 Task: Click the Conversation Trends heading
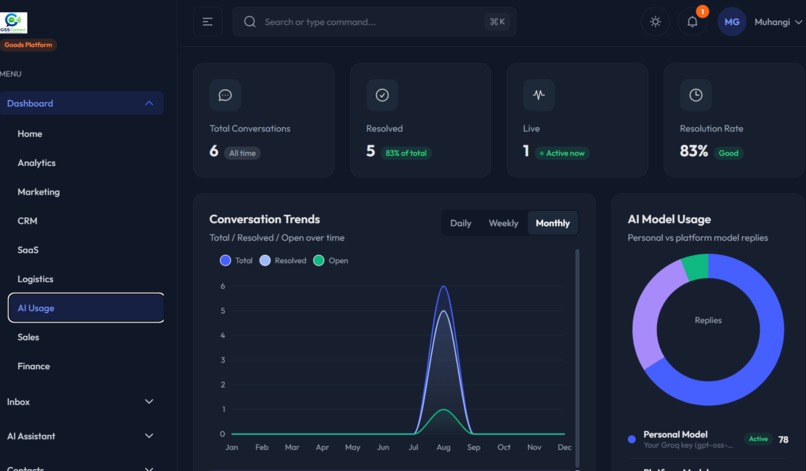[x=264, y=220]
